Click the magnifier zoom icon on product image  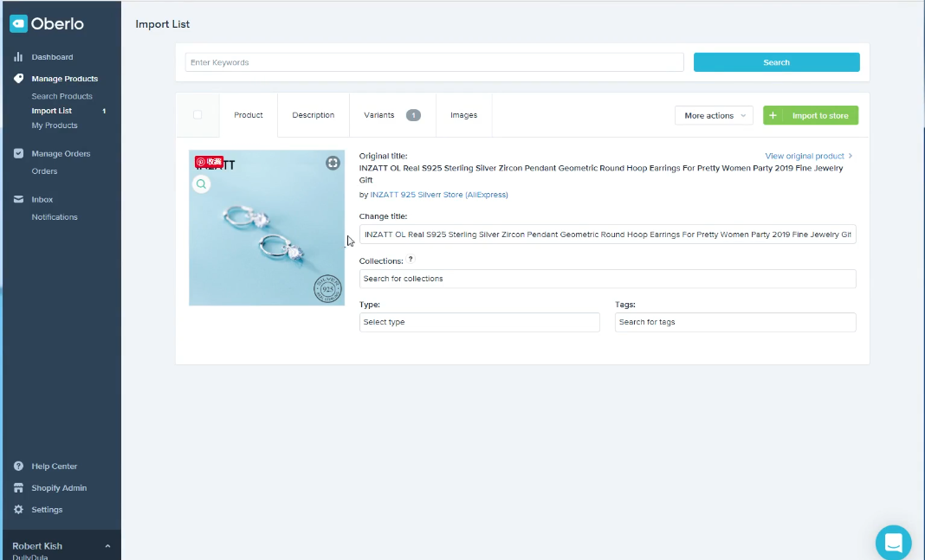[x=201, y=184]
